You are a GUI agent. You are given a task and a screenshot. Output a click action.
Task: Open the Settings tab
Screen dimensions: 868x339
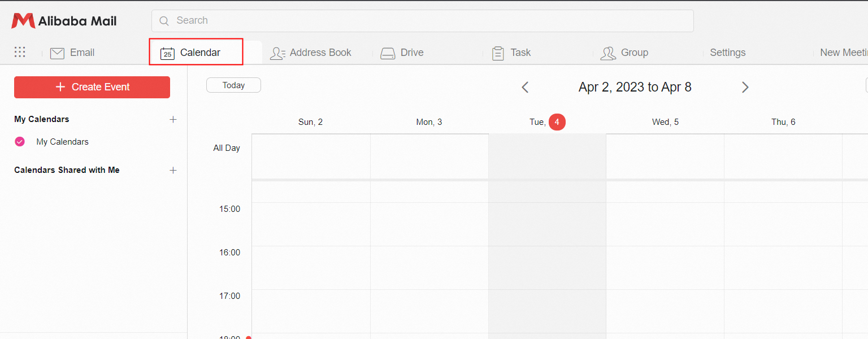727,53
